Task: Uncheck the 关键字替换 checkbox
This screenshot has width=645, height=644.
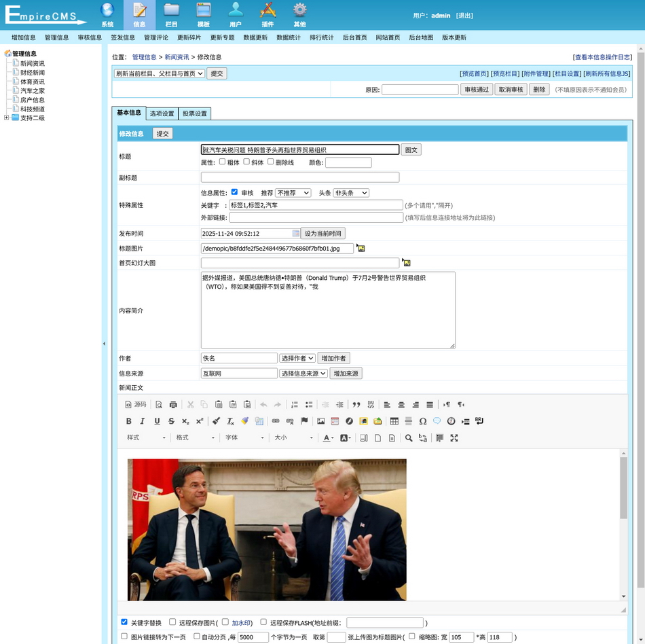Action: 124,622
